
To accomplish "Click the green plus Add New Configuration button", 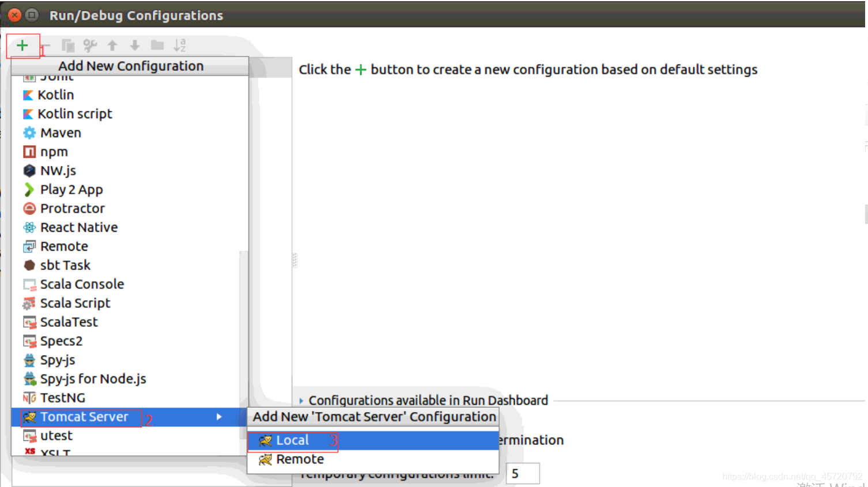I will [x=22, y=46].
